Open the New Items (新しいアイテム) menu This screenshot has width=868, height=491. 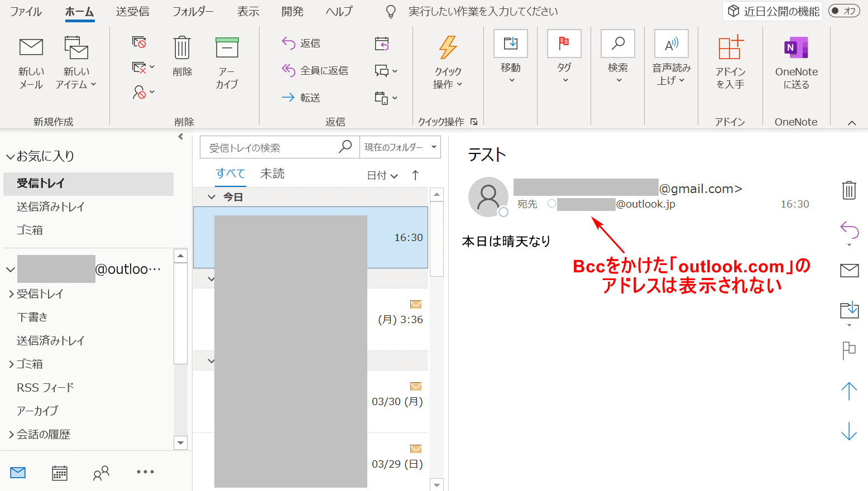[76, 63]
